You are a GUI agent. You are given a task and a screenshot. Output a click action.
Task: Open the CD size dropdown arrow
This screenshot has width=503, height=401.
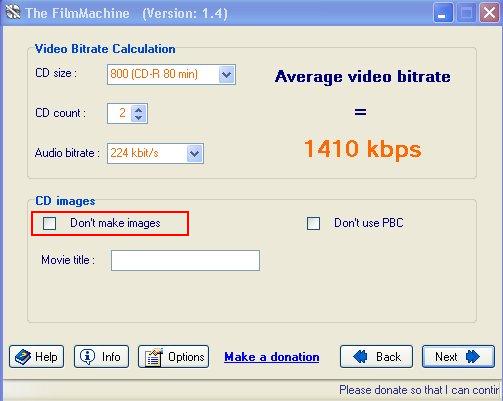226,74
